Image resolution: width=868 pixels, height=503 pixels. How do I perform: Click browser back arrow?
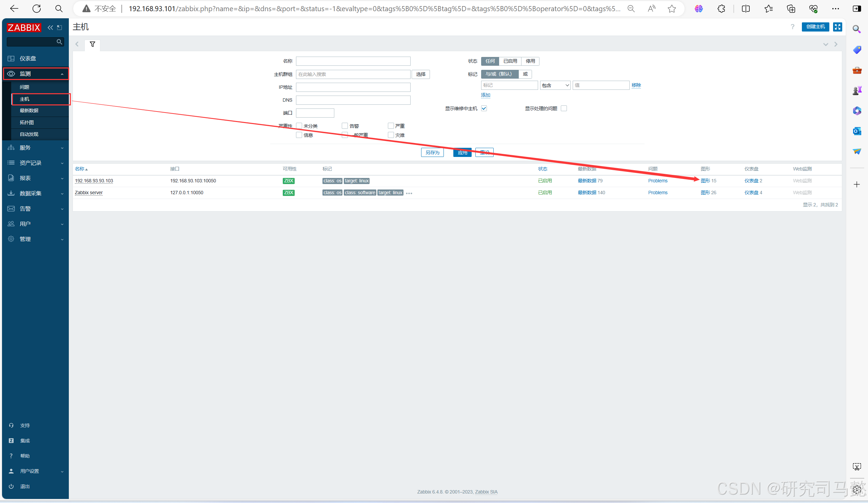(14, 8)
